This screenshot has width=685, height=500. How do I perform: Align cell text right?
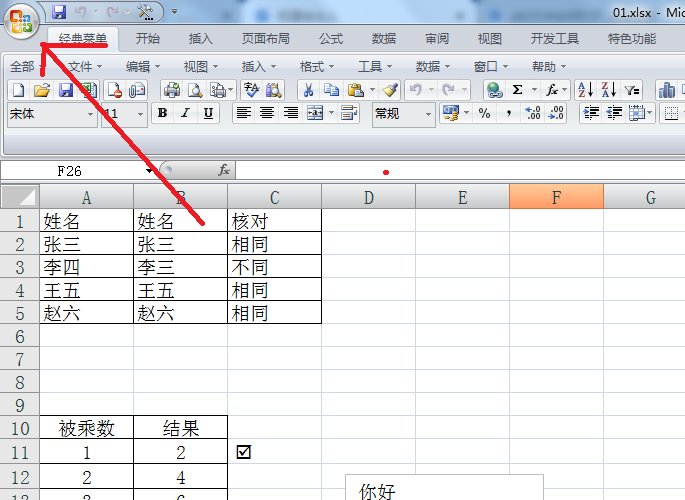(x=291, y=114)
